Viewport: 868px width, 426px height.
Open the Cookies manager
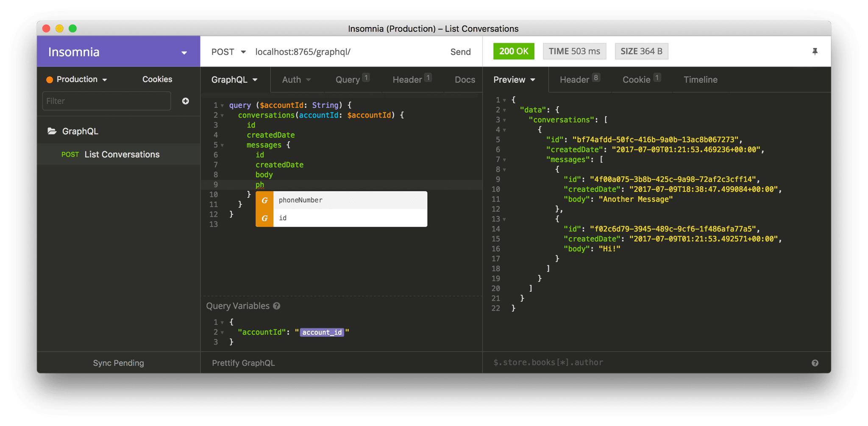(x=157, y=79)
